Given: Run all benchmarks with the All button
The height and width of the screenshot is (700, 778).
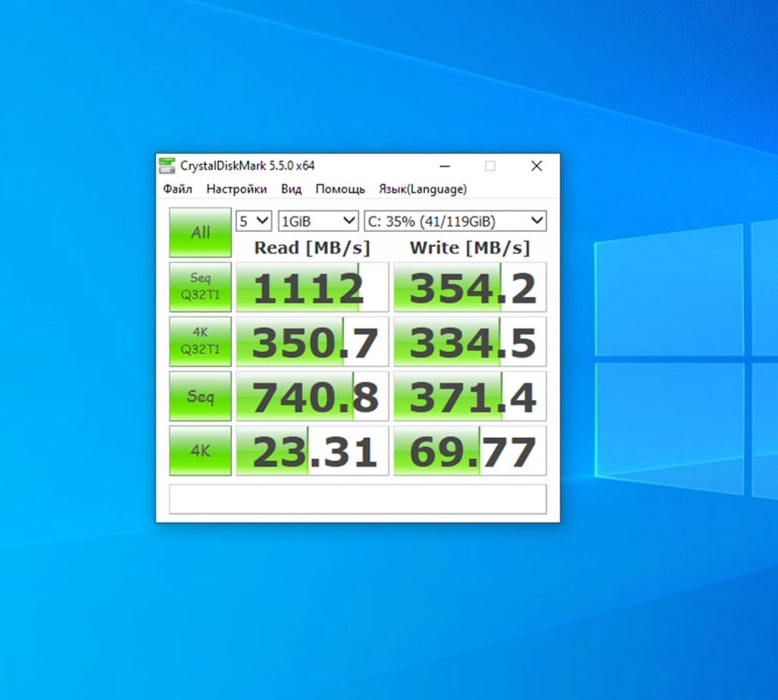Looking at the screenshot, I should tap(201, 232).
